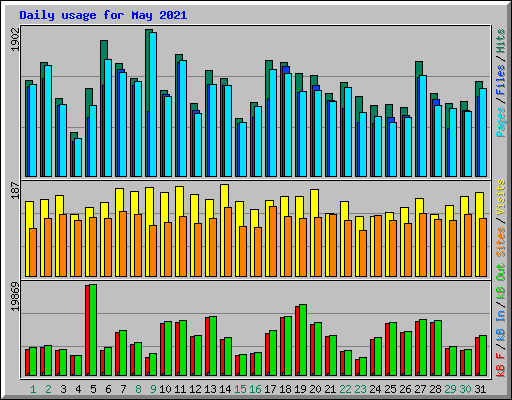Click the "Pages" legend word
512x400 pixels.
pyautogui.click(x=501, y=122)
